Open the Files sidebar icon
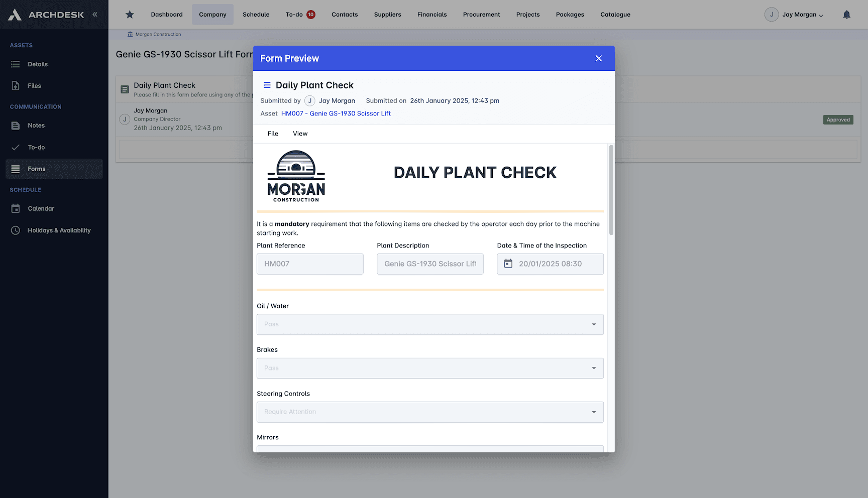 (x=16, y=86)
